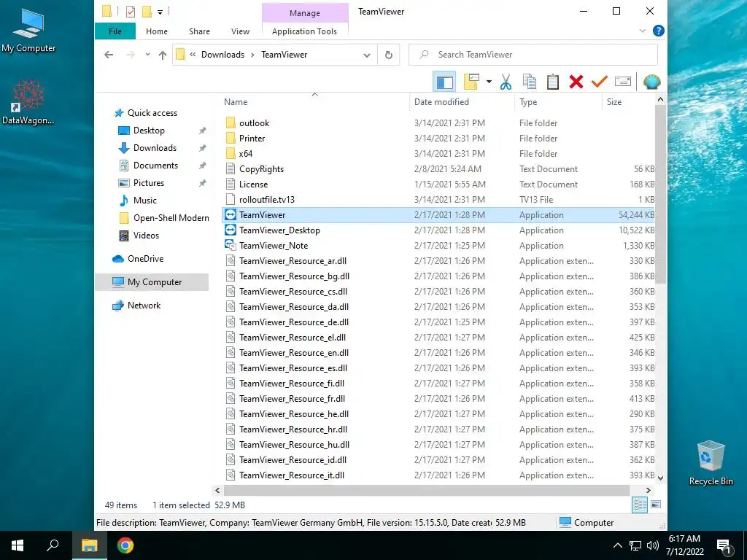Expand the hidden breadcrumb path chevrons
Screen dimensions: 747x560
point(193,55)
